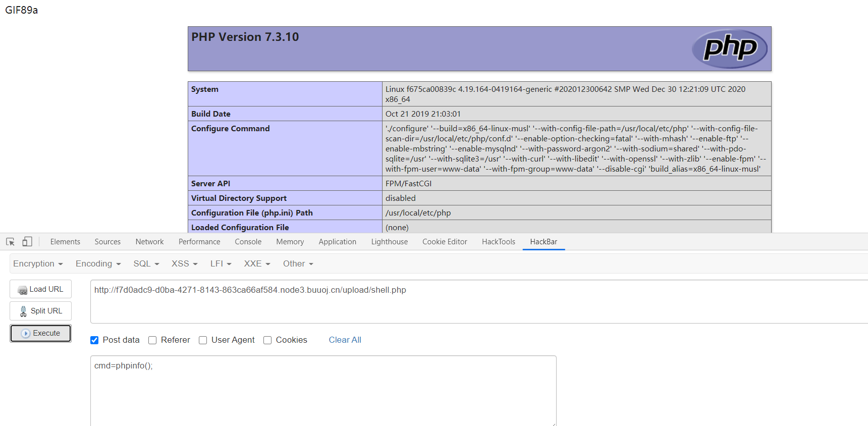Expand the XSS dropdown

coord(185,263)
